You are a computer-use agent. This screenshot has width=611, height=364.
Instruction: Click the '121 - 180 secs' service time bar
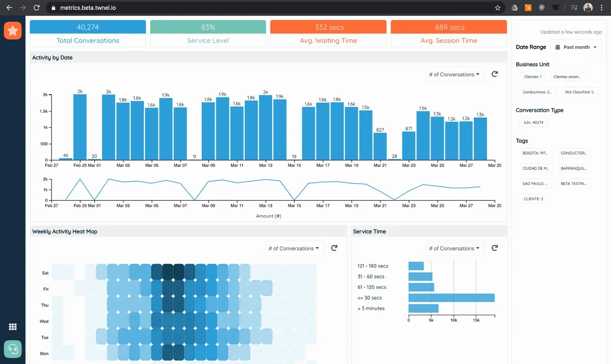(x=416, y=266)
